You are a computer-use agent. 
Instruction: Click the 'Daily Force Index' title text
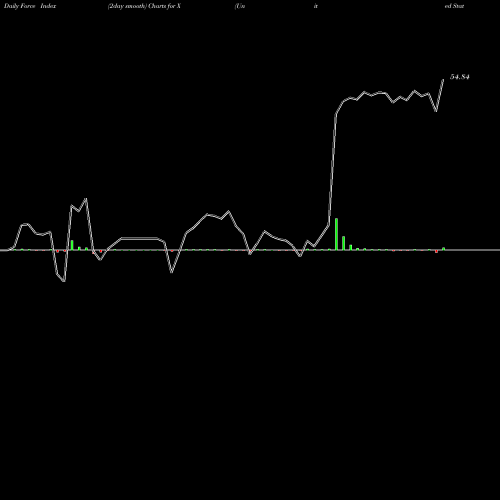pos(30,6)
